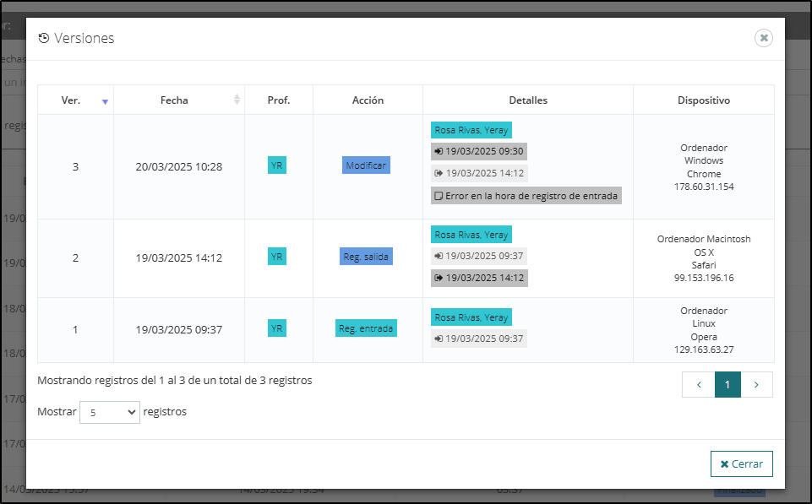
Task: Go to the next page arrow
Action: (756, 384)
